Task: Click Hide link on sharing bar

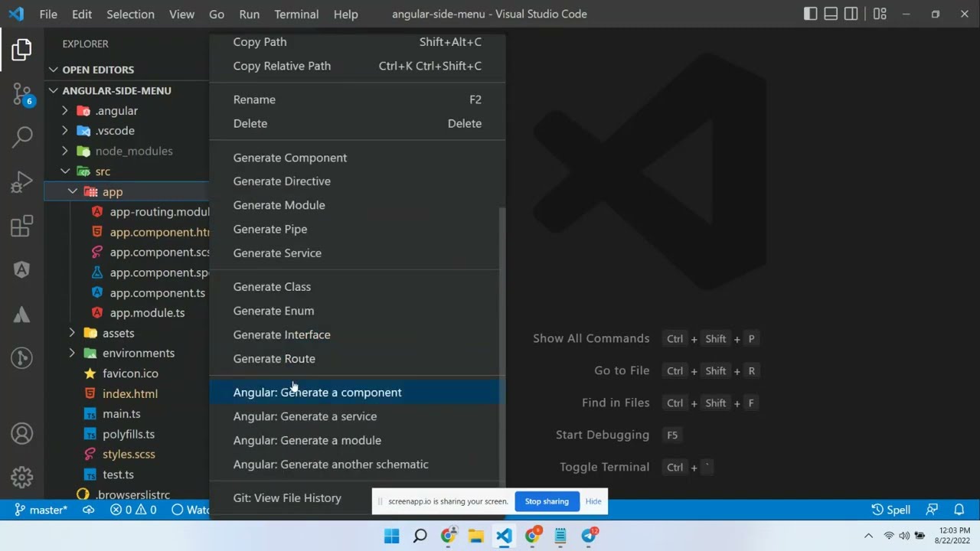Action: click(x=593, y=501)
